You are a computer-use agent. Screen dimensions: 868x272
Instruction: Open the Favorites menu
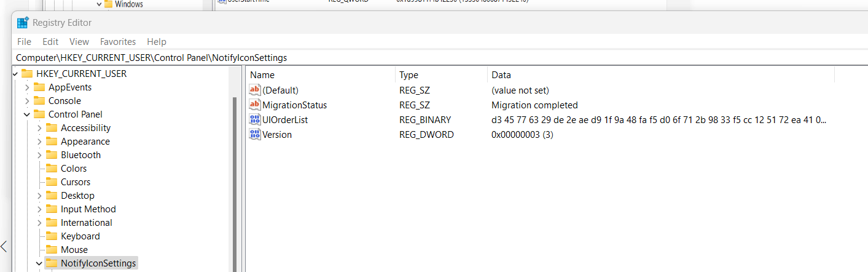pyautogui.click(x=118, y=42)
